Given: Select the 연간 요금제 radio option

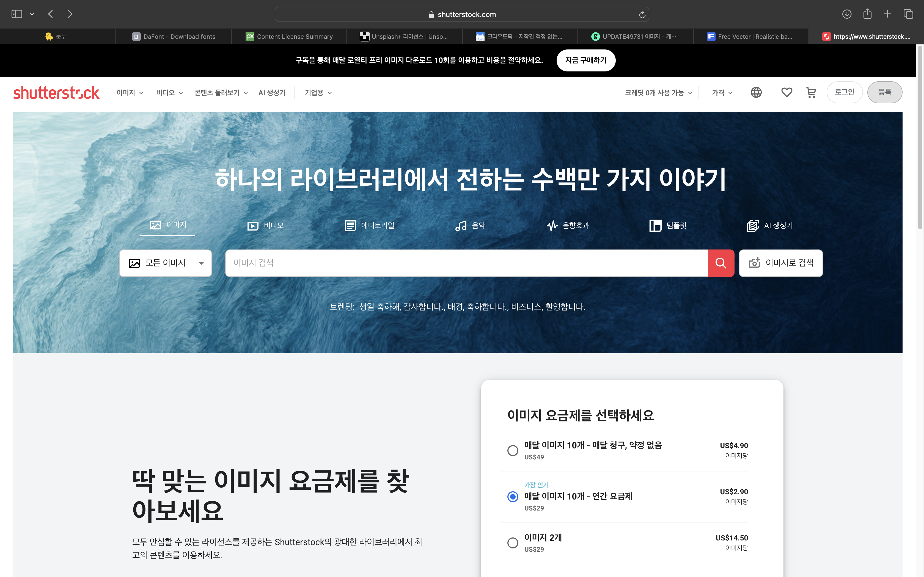Looking at the screenshot, I should pos(512,496).
